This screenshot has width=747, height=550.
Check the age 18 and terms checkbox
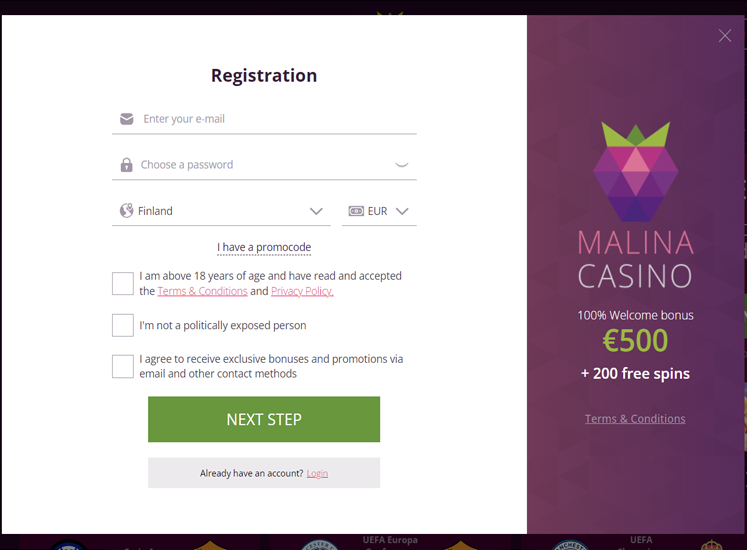(x=123, y=284)
